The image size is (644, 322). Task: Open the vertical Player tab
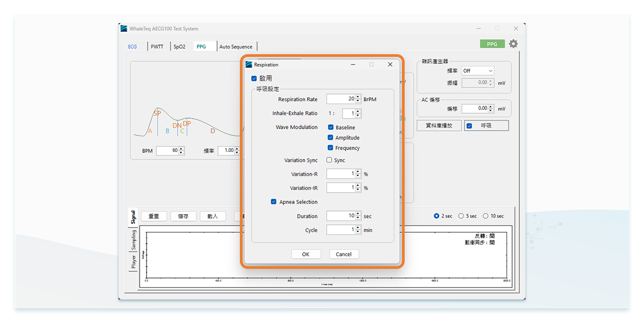point(133,262)
